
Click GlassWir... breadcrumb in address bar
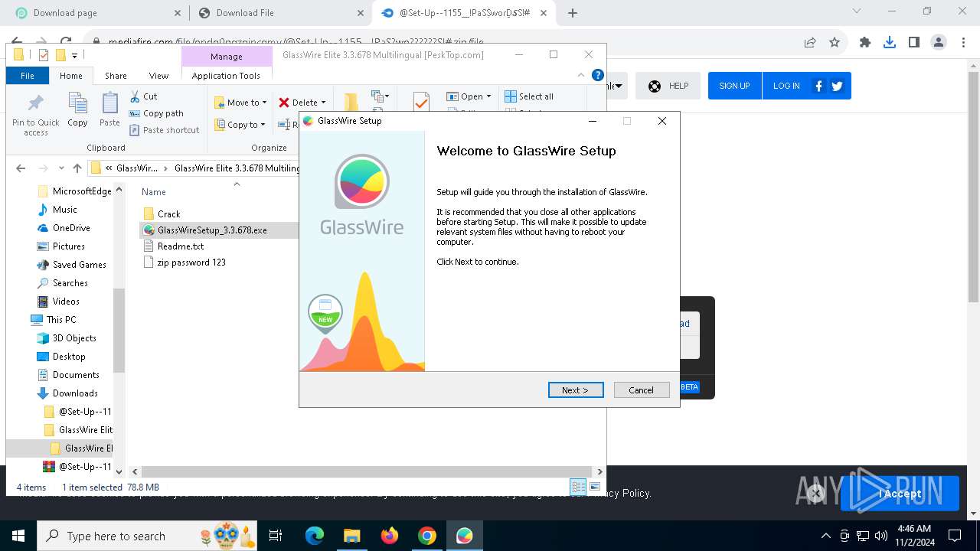(x=137, y=168)
